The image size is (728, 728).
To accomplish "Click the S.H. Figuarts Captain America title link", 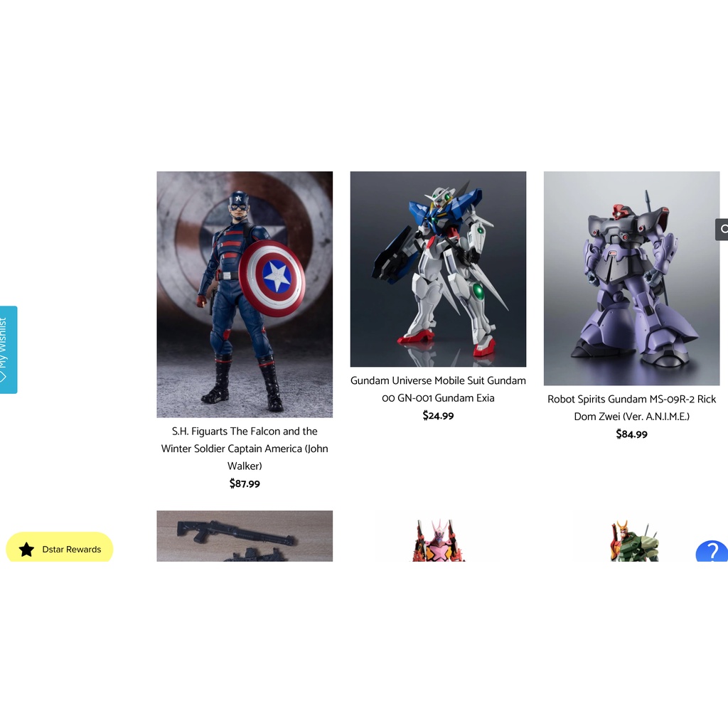I will pos(245,449).
